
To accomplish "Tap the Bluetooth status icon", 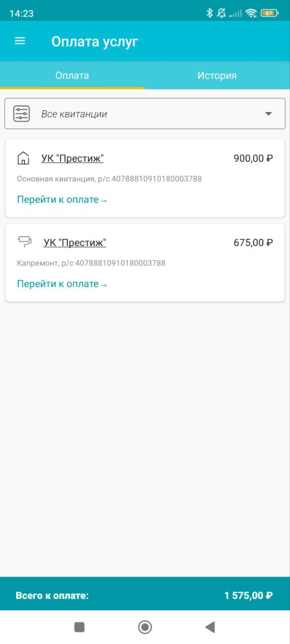I will tap(209, 14).
